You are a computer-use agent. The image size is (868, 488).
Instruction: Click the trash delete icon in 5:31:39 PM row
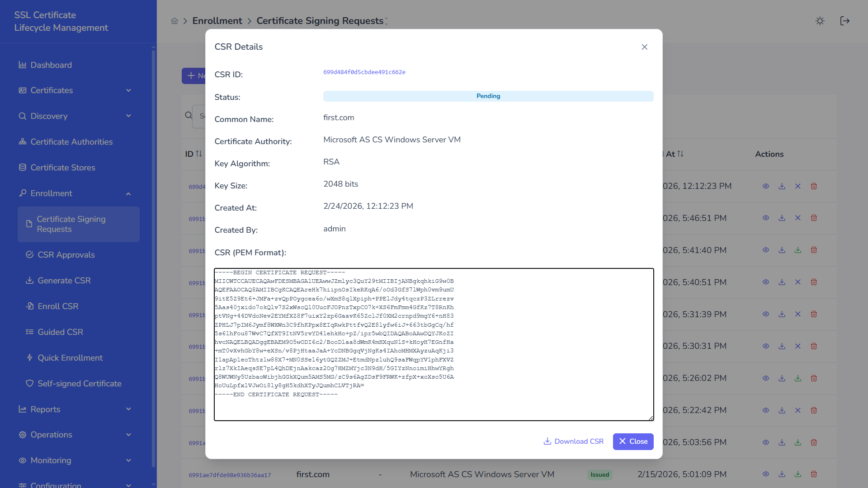click(x=814, y=314)
